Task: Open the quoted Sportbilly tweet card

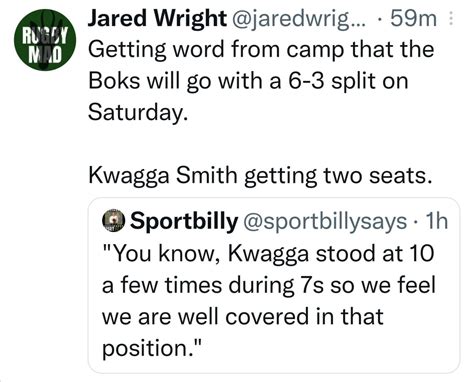Action: point(274,285)
